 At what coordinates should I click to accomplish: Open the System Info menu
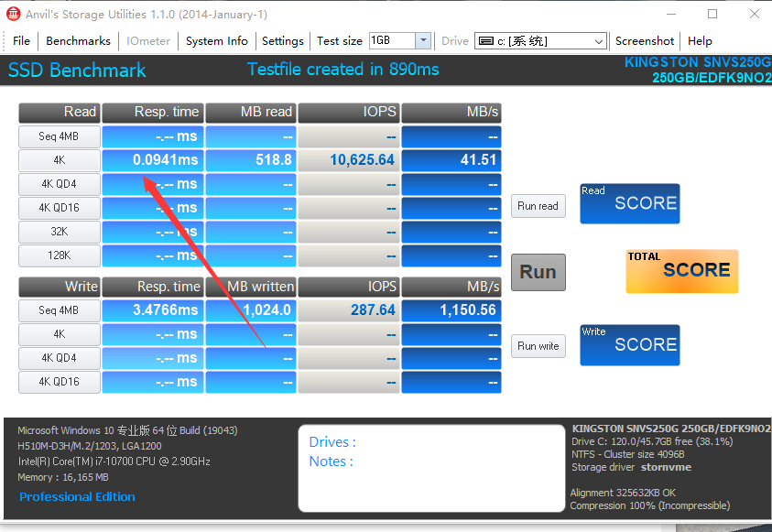pos(216,41)
